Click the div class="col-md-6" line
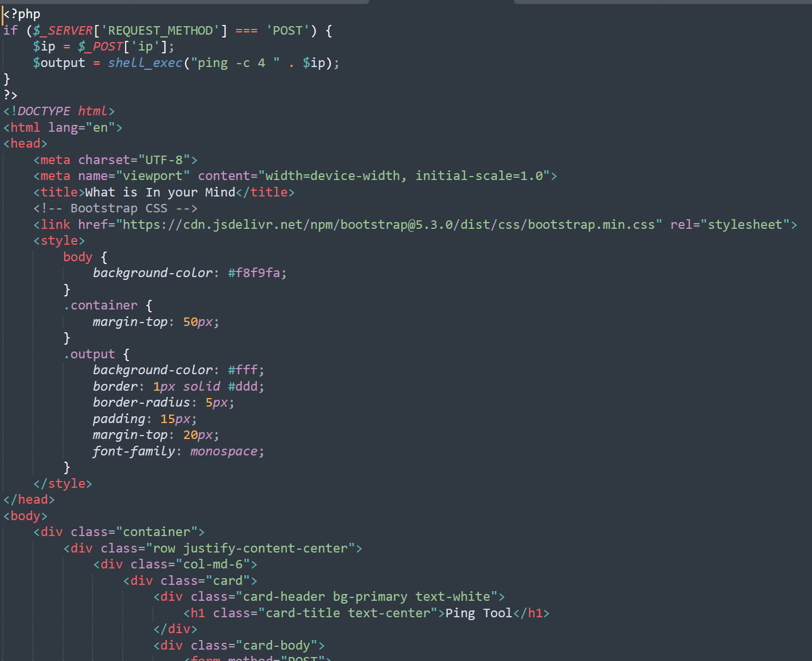 (175, 564)
